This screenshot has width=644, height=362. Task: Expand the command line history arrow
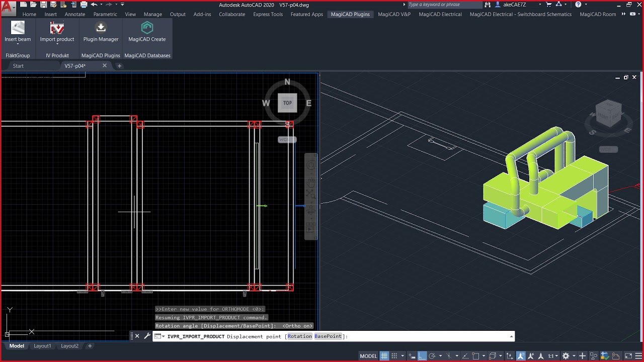511,336
